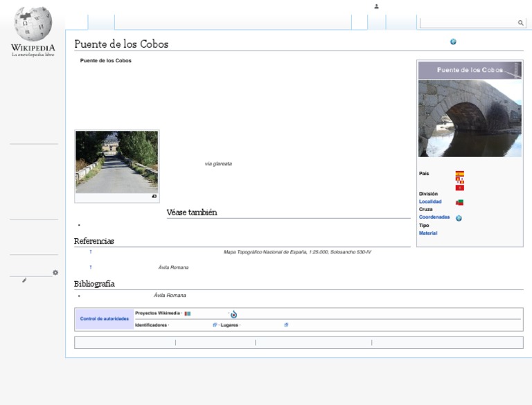532x405 pixels.
Task: Open the tree-lined road thumbnail image
Action: (116, 161)
